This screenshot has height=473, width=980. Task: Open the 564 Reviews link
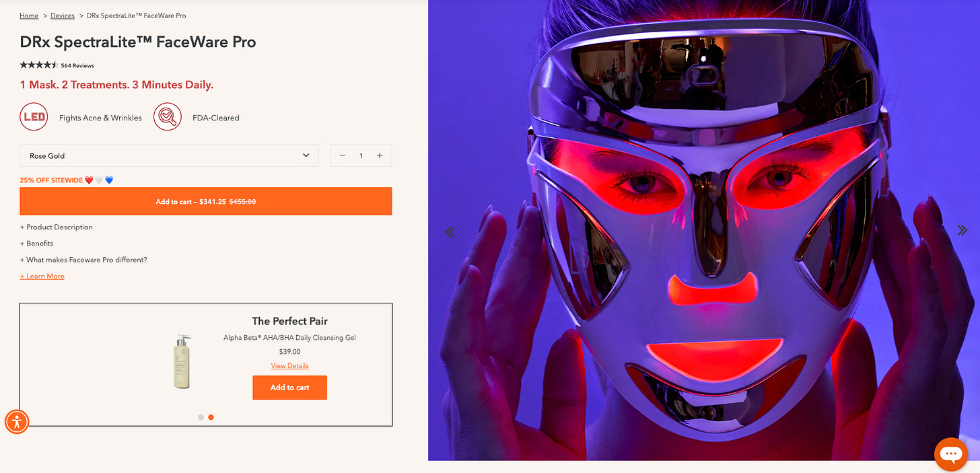(x=77, y=66)
